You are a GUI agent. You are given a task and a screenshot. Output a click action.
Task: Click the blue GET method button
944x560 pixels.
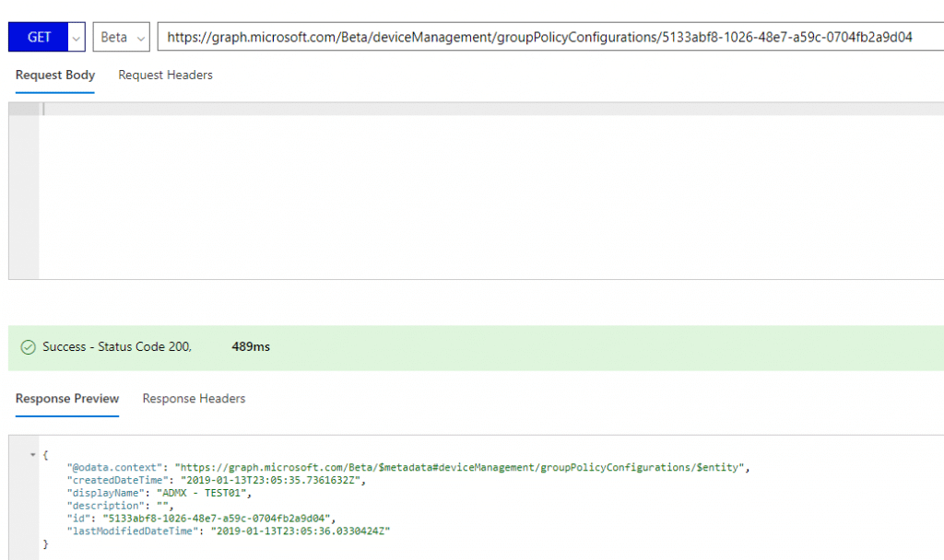39,37
